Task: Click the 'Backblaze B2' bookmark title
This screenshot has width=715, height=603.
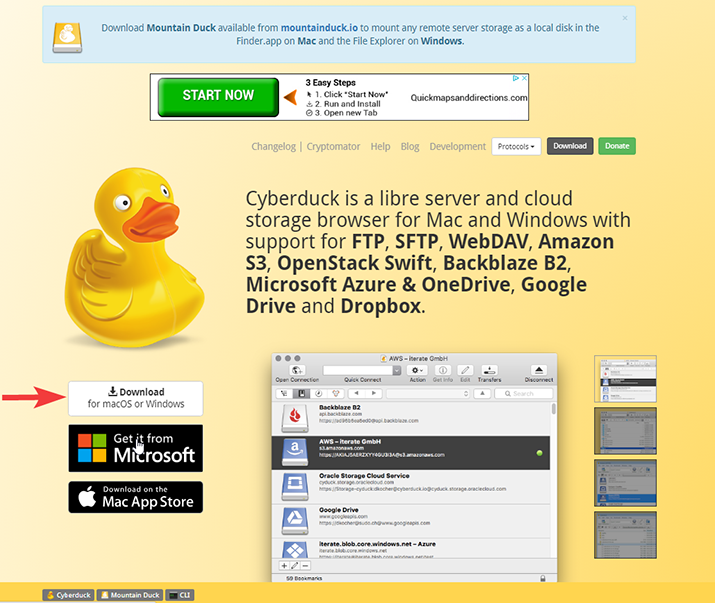Action: (x=340, y=407)
